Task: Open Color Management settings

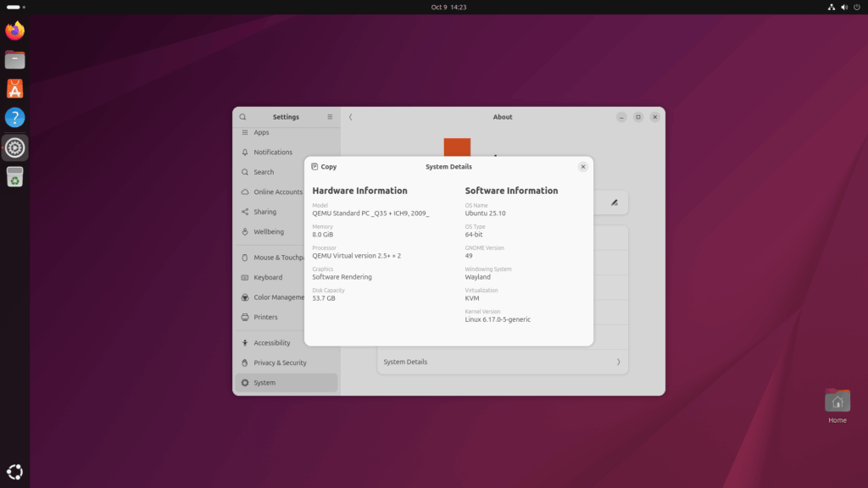Action: pos(271,297)
